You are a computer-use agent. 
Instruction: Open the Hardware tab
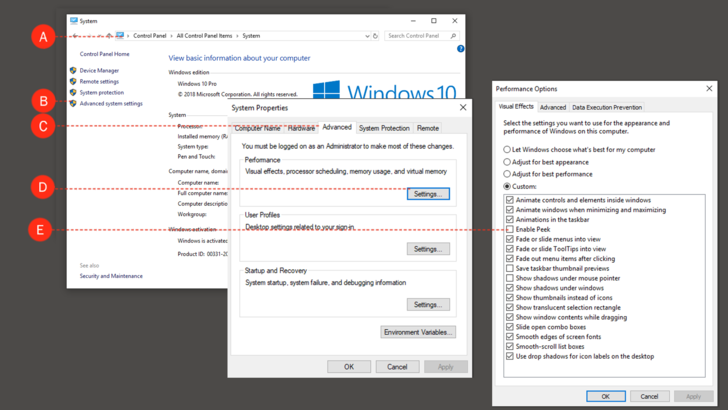pyautogui.click(x=301, y=128)
